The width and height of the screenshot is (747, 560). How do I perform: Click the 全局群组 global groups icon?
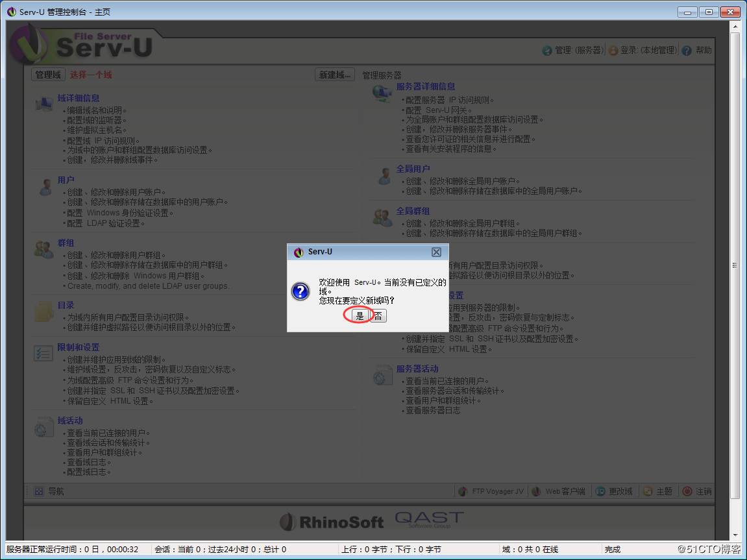[382, 217]
